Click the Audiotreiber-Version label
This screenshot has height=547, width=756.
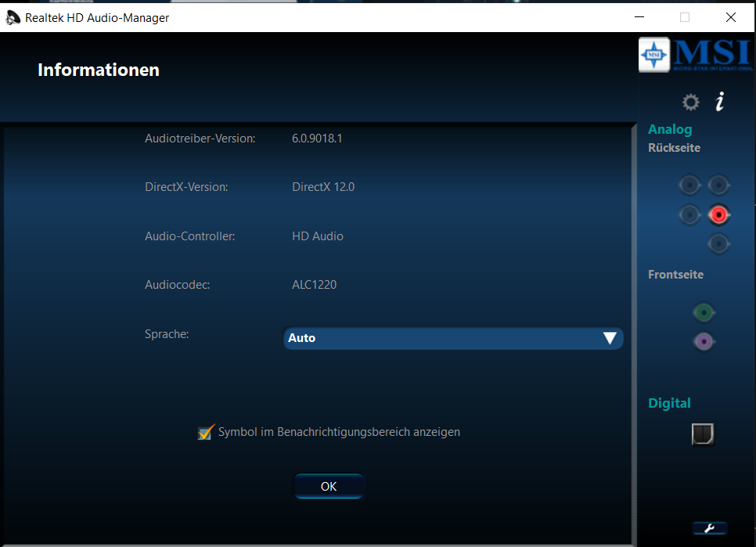click(200, 139)
